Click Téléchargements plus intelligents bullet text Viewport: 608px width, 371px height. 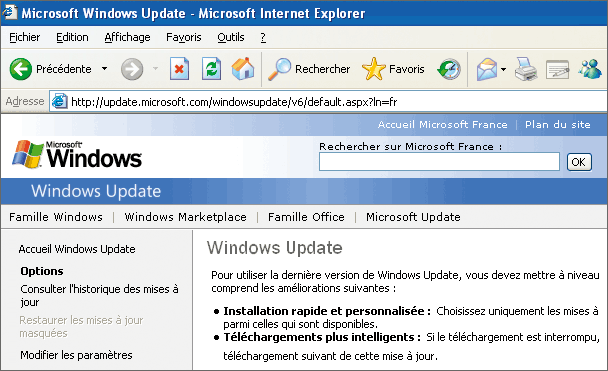322,337
